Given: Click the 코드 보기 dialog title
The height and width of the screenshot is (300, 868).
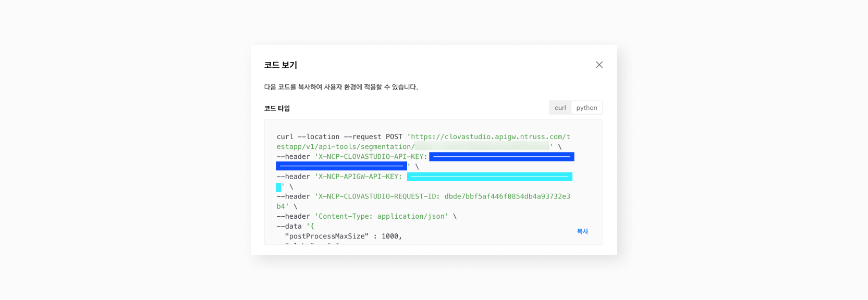Looking at the screenshot, I should 280,65.
